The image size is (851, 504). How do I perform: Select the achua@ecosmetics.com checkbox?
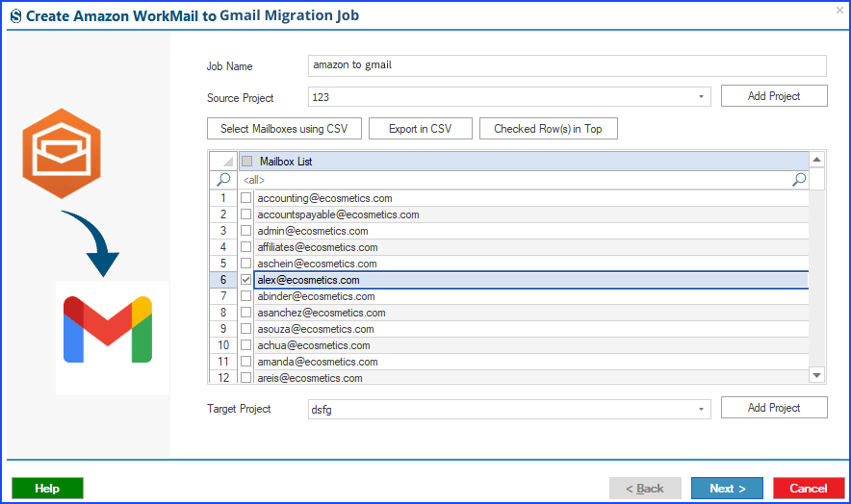[x=245, y=345]
